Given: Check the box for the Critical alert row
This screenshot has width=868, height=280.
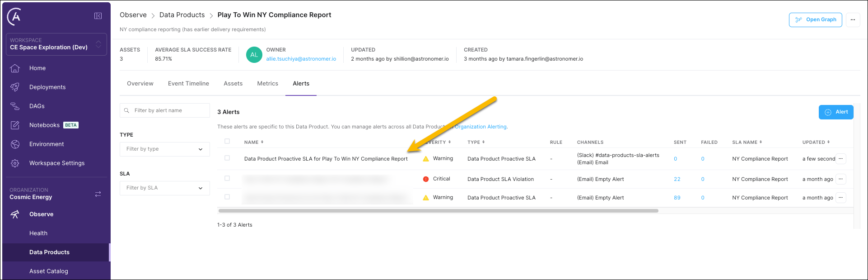Looking at the screenshot, I should (227, 179).
